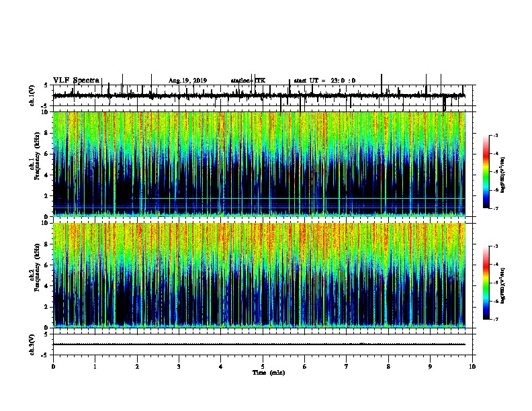The height and width of the screenshot is (411, 532).
Task: Select the ch.1 "Frequency (kHz)" axis label
Action: point(37,156)
